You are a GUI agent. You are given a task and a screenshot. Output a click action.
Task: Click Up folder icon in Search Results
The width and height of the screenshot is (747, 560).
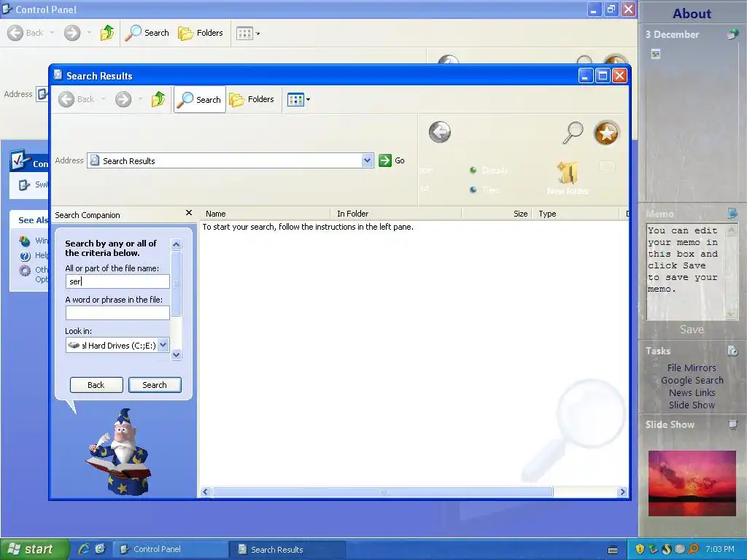tap(158, 99)
